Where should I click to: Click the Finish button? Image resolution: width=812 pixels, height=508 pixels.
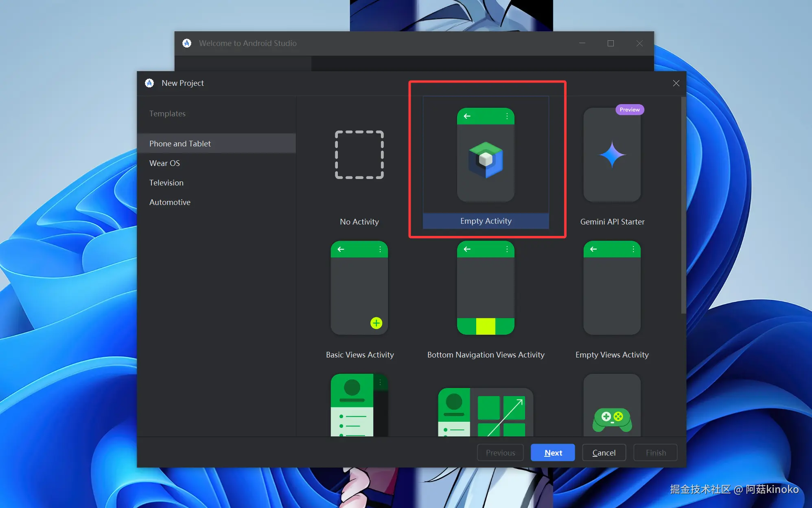655,453
